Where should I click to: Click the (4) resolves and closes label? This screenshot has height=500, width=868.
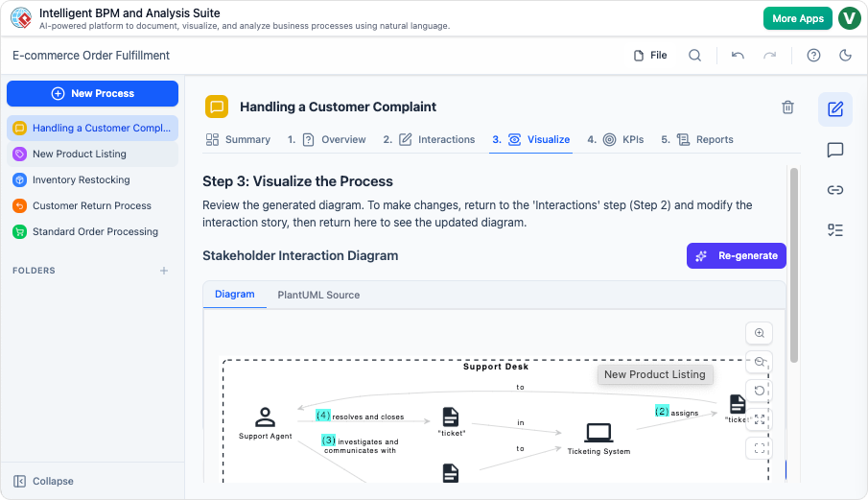(360, 416)
